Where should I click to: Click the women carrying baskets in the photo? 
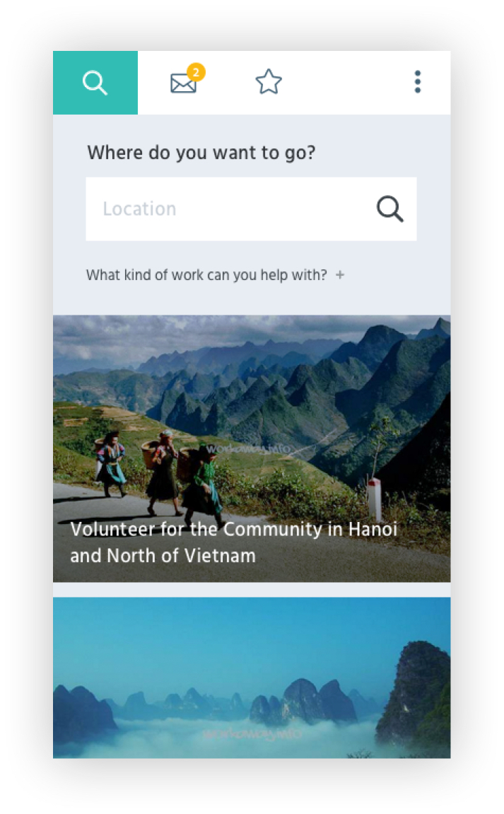tap(162, 472)
